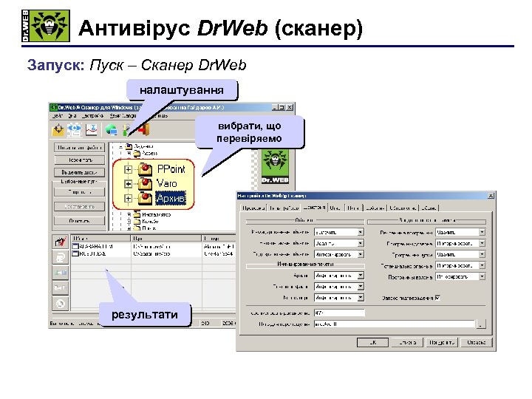Click the file icon of the RCEDIT.EXE result row
This screenshot has height=399, width=532.
(x=75, y=253)
